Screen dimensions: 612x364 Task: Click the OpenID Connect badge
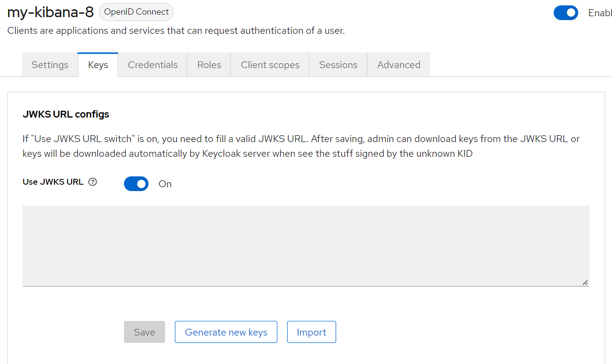click(136, 12)
